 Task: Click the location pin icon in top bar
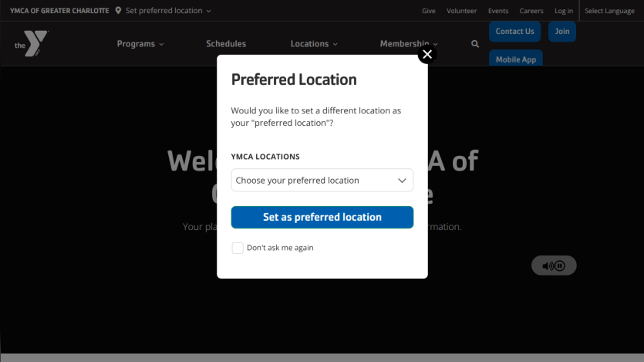coord(118,11)
